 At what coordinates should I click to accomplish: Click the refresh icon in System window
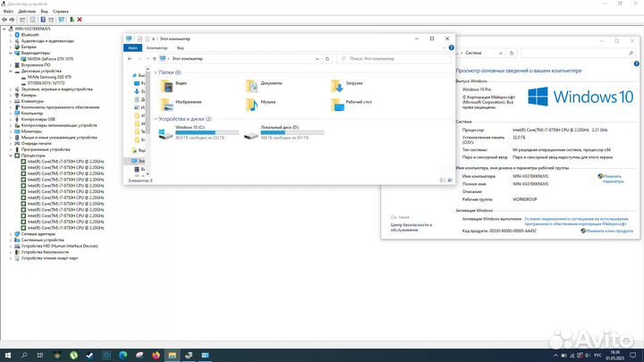512,53
